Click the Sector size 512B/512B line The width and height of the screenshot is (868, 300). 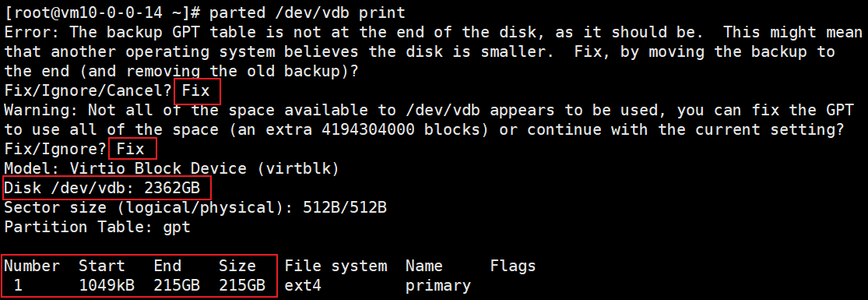click(195, 208)
